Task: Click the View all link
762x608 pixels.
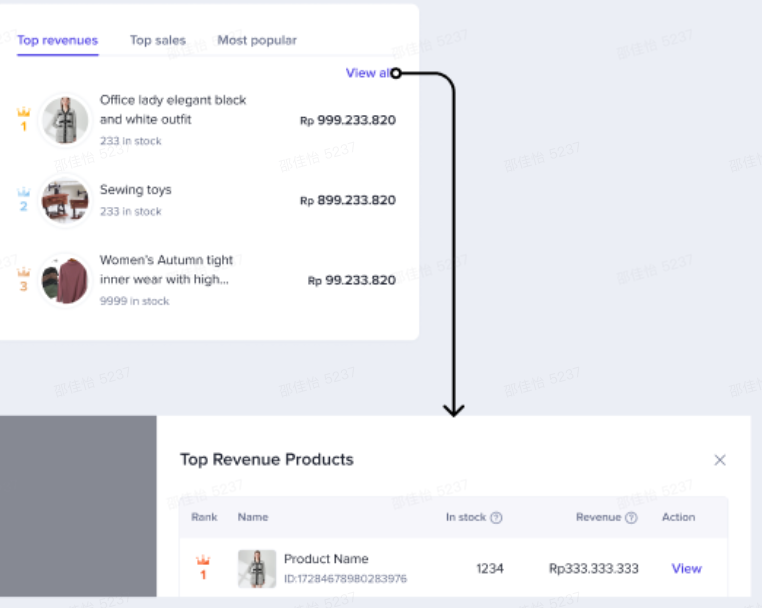Action: pos(366,73)
